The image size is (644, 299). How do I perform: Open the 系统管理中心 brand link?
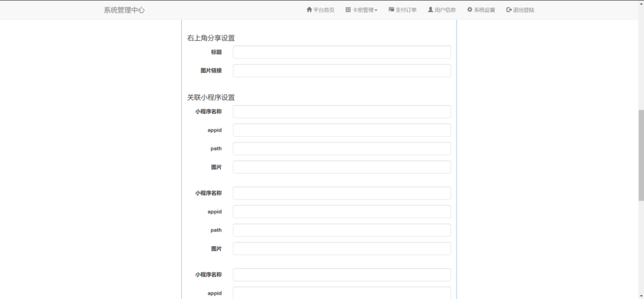coord(124,10)
